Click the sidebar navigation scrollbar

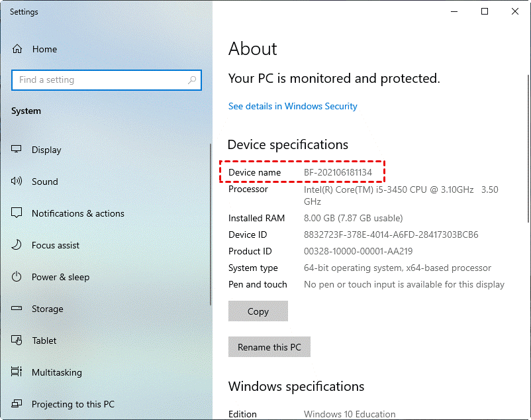pos(211,225)
